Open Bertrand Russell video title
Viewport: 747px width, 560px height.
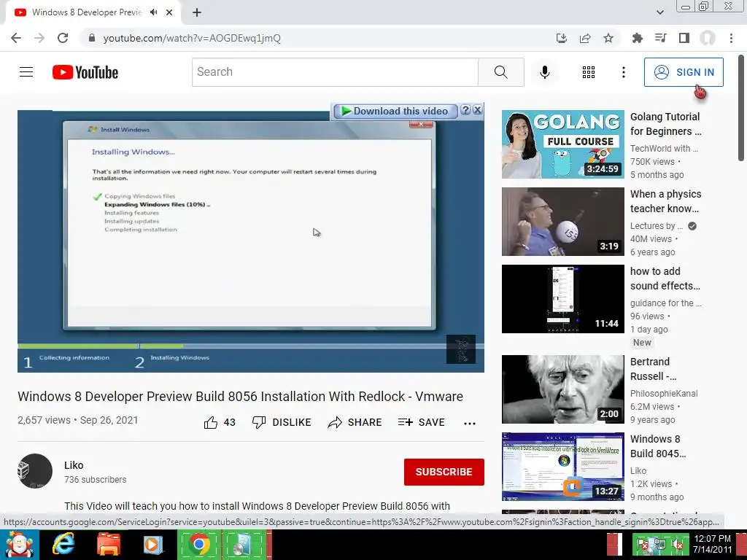coord(653,368)
